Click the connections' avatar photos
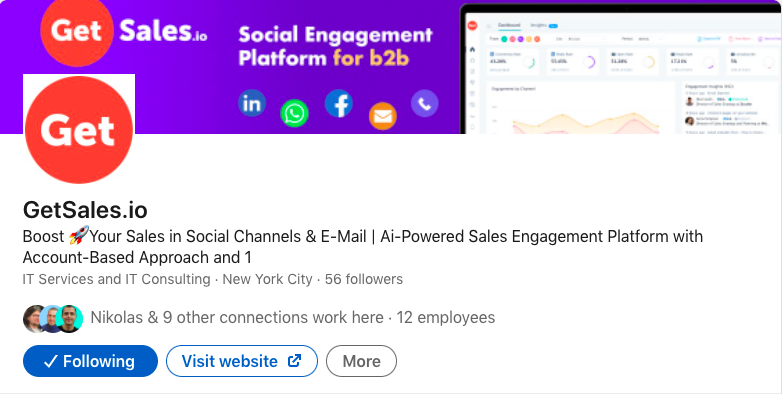Image resolution: width=782 pixels, height=394 pixels. (x=53, y=319)
